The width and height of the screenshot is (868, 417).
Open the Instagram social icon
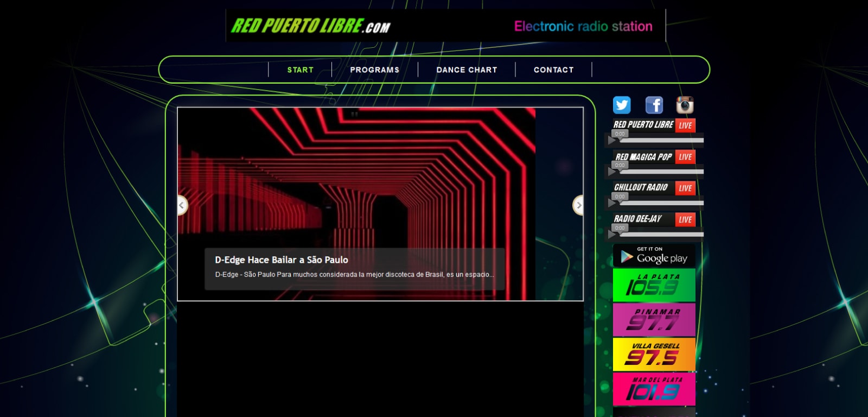[685, 105]
